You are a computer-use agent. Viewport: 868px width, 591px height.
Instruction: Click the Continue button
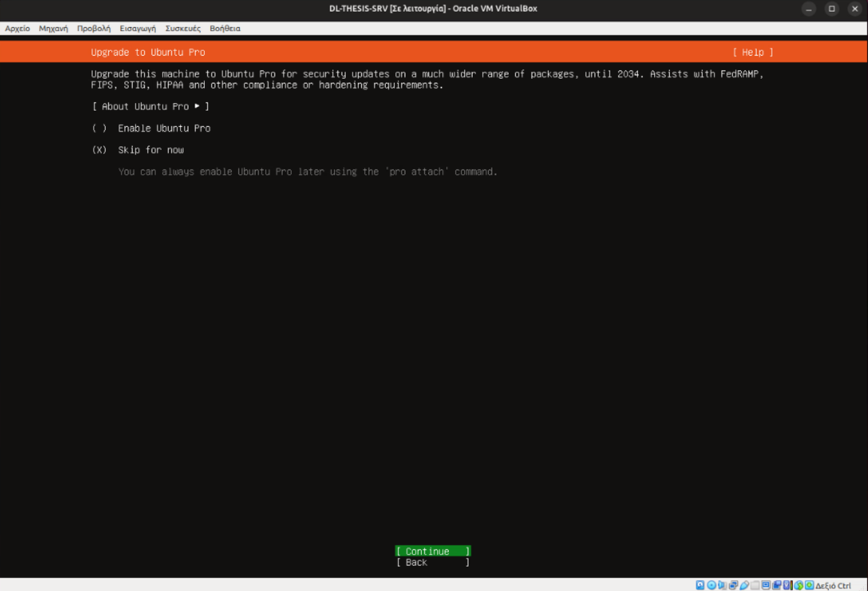point(433,551)
